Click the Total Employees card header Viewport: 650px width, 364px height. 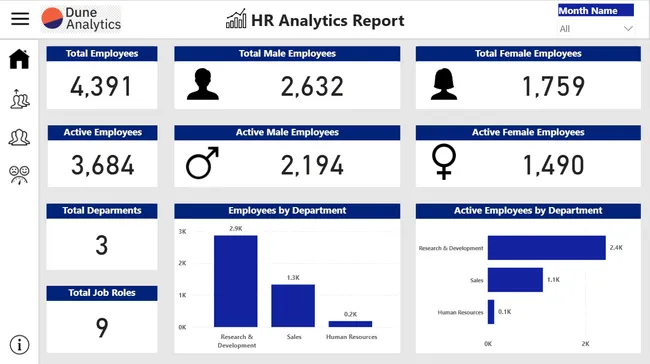coord(102,53)
